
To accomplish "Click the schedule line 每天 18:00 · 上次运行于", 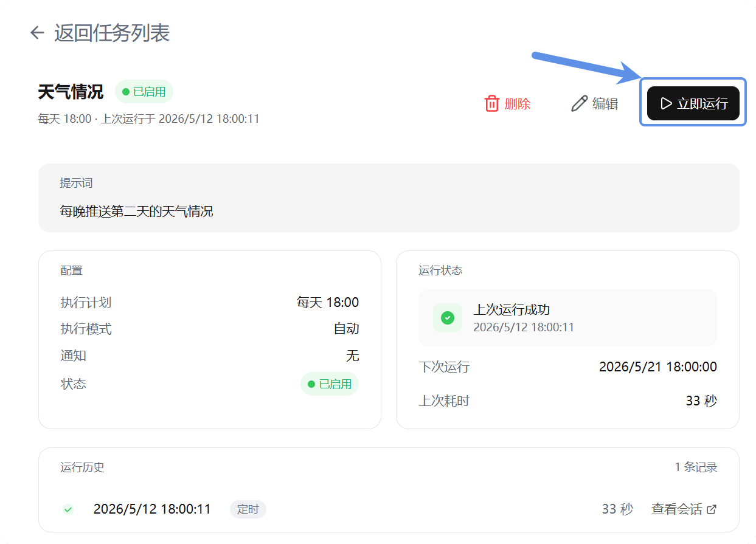I will [x=148, y=119].
